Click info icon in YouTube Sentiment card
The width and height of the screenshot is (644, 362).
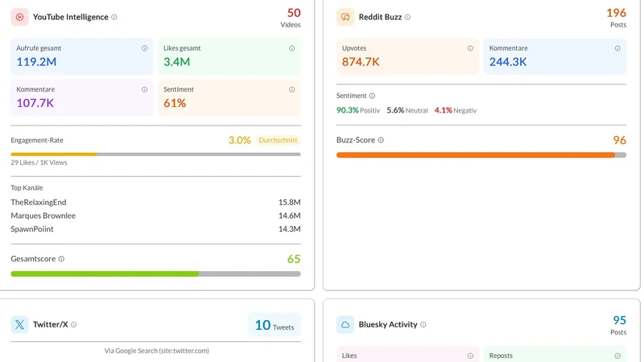pyautogui.click(x=291, y=89)
